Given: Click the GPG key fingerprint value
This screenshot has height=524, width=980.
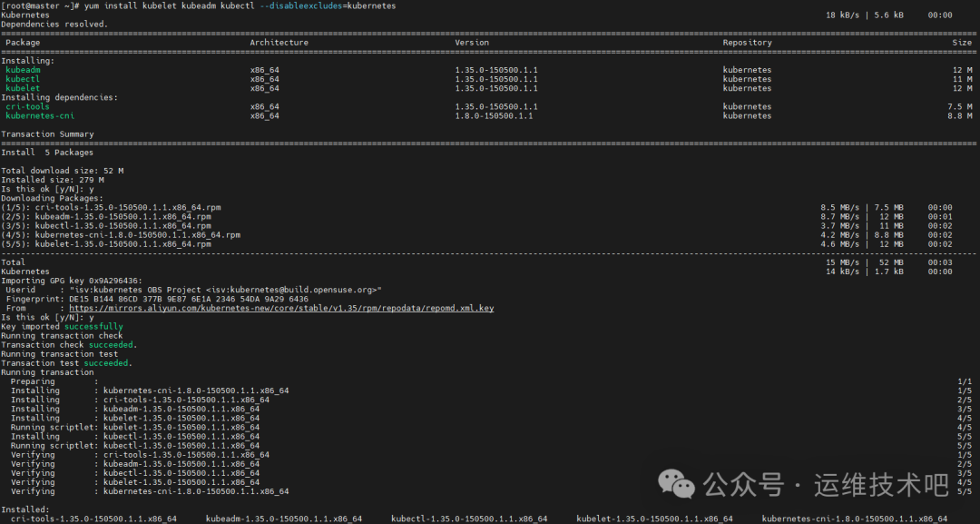Looking at the screenshot, I should [x=190, y=298].
